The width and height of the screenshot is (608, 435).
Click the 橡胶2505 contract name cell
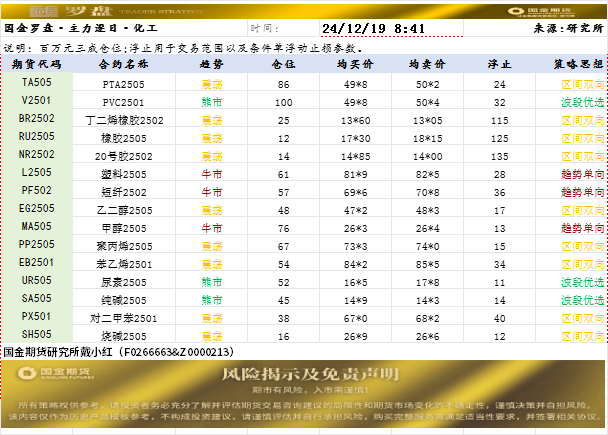tap(124, 138)
